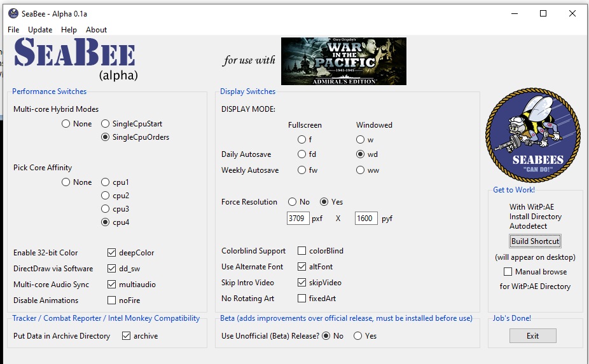Click the 'Multi-core Hybrid Modes' label
Image resolution: width=589 pixels, height=364 pixels.
point(56,109)
